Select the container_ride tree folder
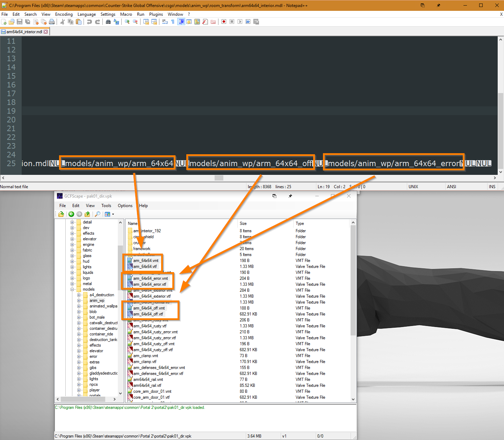 [101, 334]
